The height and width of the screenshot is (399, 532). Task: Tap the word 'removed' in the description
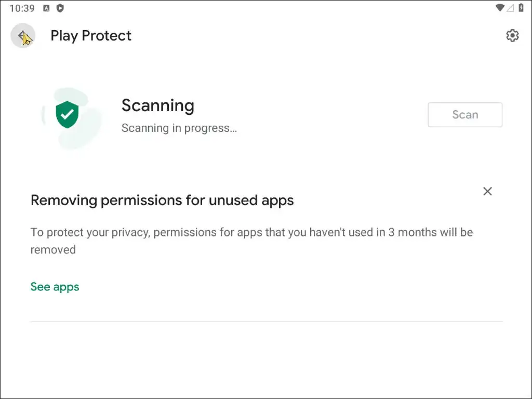click(x=53, y=250)
